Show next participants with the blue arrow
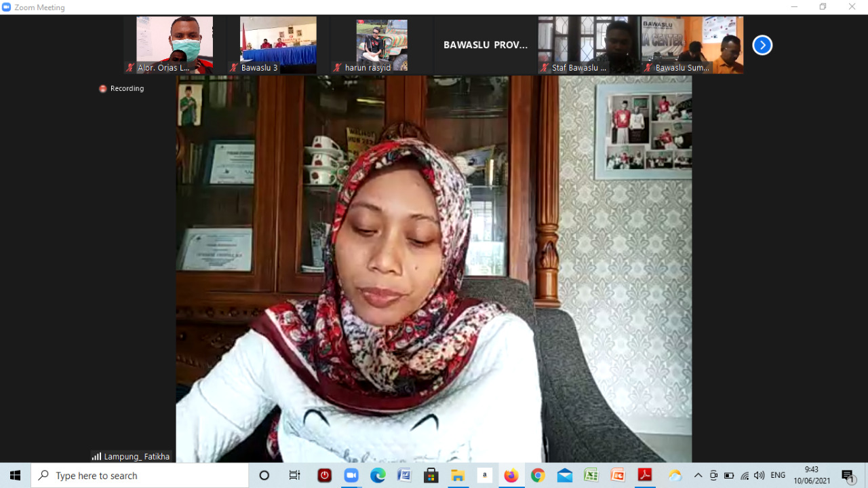This screenshot has width=868, height=488. [762, 45]
